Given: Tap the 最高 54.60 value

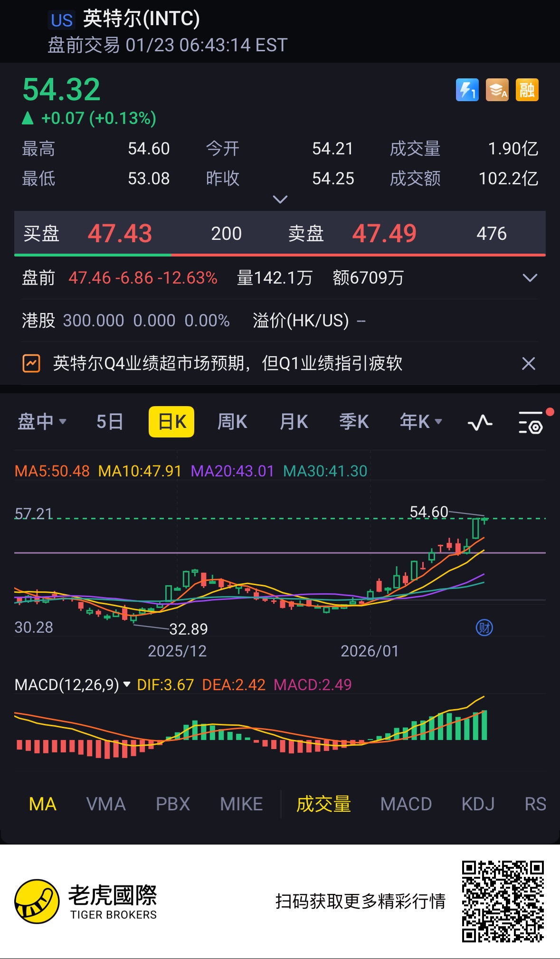Looking at the screenshot, I should coord(149,149).
